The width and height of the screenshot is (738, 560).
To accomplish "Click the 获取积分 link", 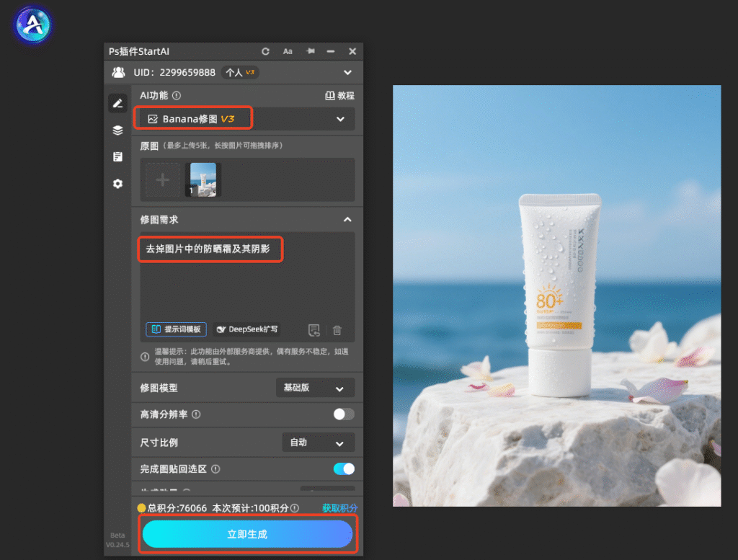I will (x=340, y=508).
